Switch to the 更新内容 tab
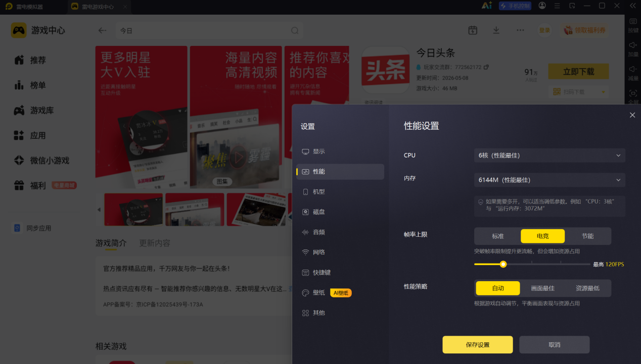 pos(155,243)
